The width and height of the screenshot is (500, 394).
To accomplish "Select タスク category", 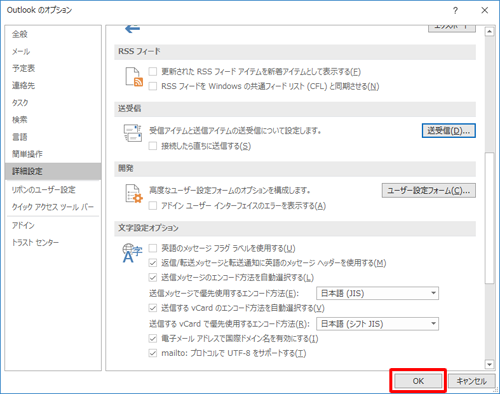I will [x=53, y=103].
